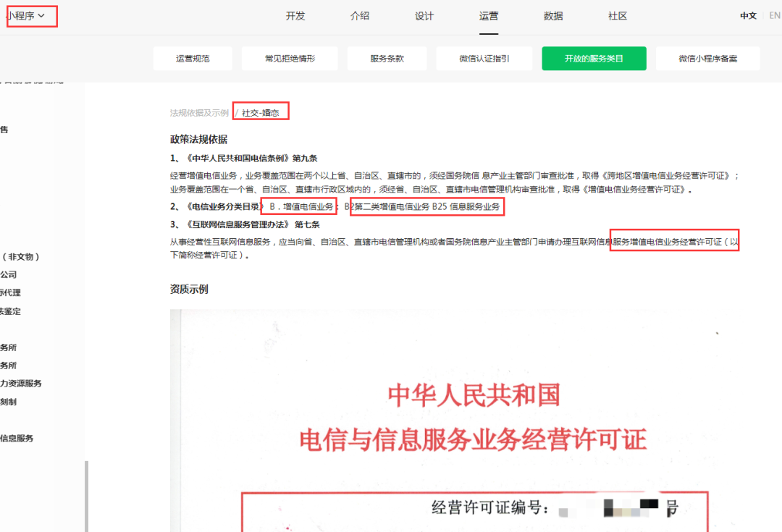Select the sidebar item ending 公司
The width and height of the screenshot is (782, 532).
9,275
